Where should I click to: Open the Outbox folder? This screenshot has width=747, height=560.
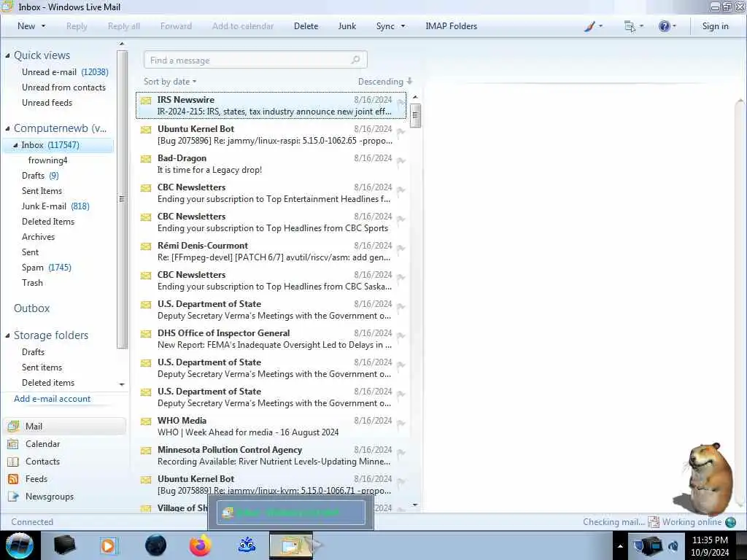(x=31, y=308)
